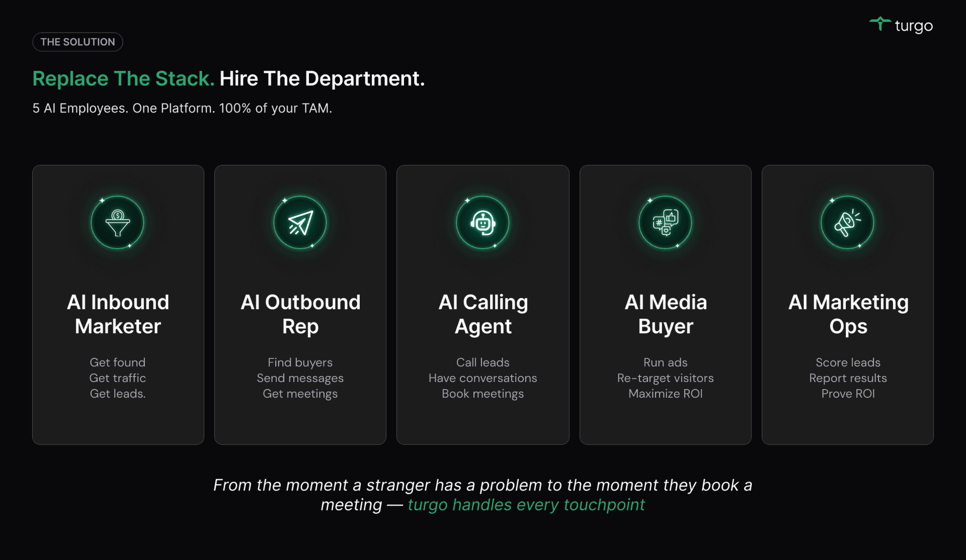The image size is (966, 560).
Task: Click the social media icon for Media Buyer
Action: pyautogui.click(x=665, y=223)
